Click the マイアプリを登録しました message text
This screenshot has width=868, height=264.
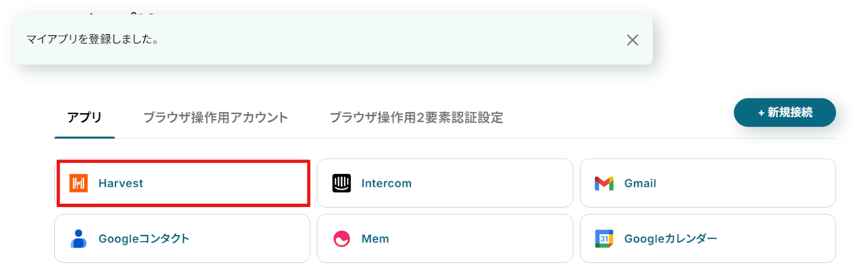coord(92,40)
